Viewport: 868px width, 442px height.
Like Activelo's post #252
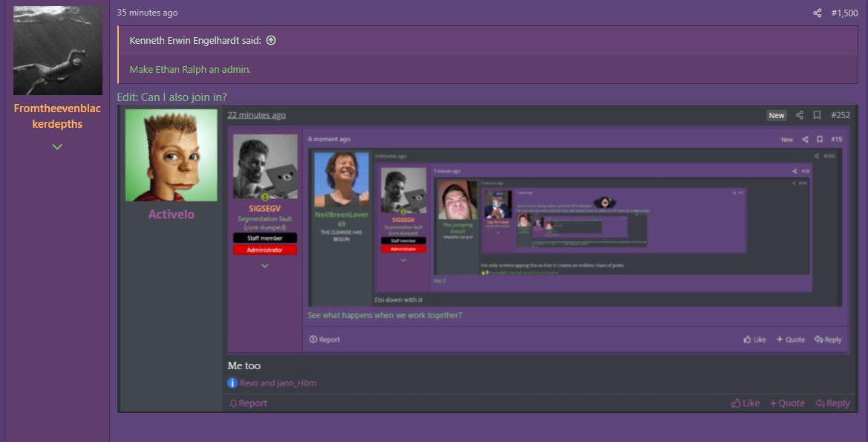pos(745,403)
